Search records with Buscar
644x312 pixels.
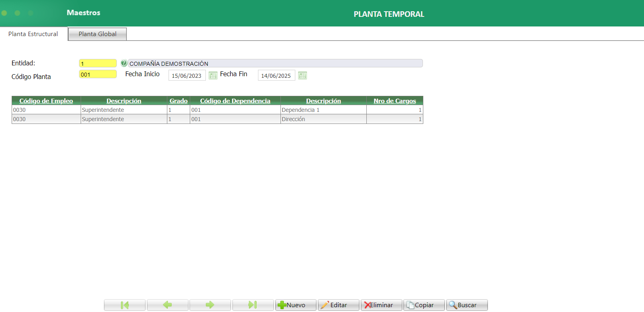(467, 305)
